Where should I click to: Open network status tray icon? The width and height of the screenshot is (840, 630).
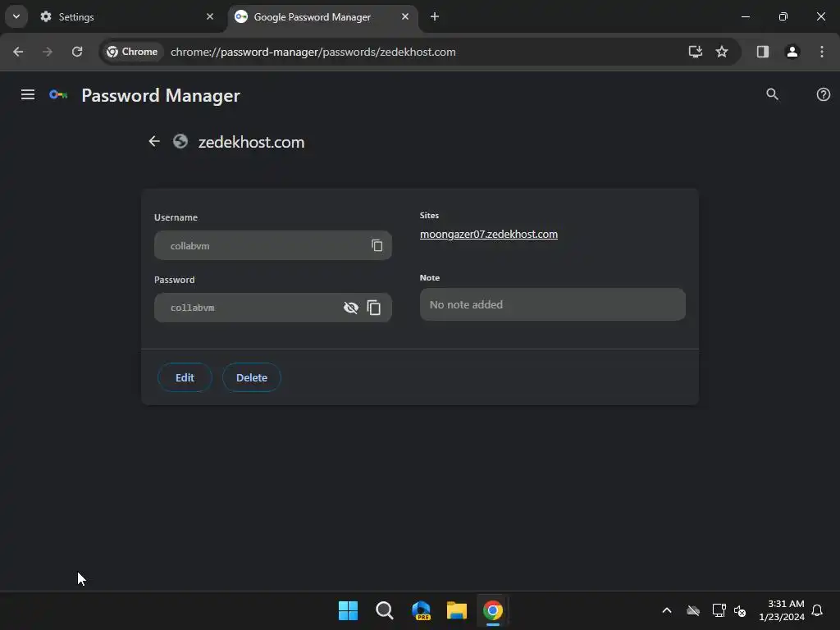719,610
